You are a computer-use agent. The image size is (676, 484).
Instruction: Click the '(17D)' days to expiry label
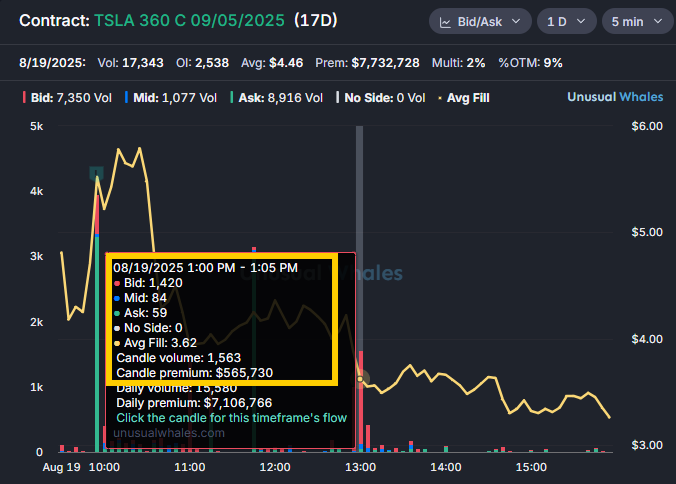tap(316, 20)
